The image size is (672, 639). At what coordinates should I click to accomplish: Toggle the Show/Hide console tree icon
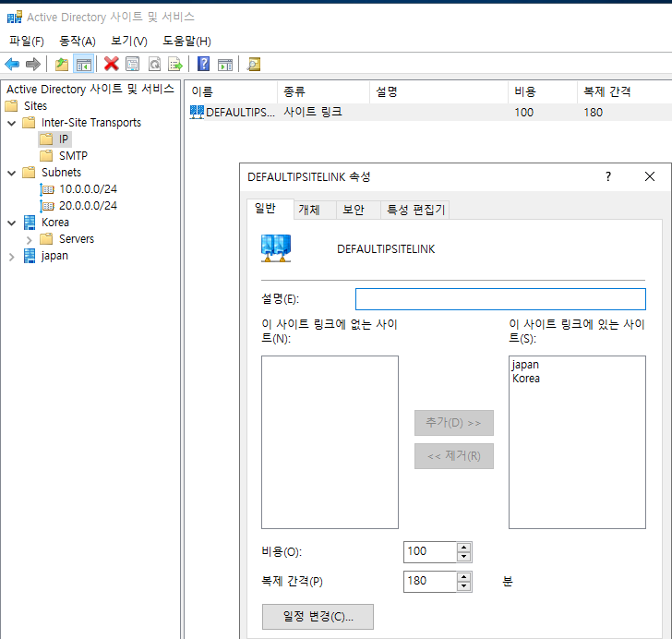point(84,65)
